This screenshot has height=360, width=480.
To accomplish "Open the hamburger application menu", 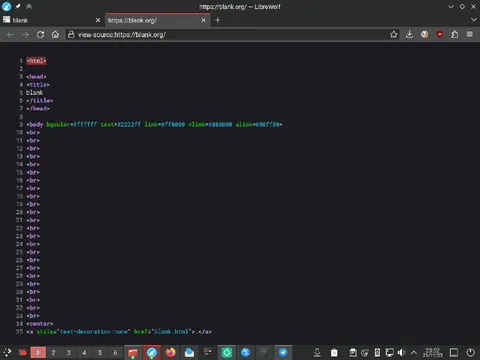I will 470,34.
